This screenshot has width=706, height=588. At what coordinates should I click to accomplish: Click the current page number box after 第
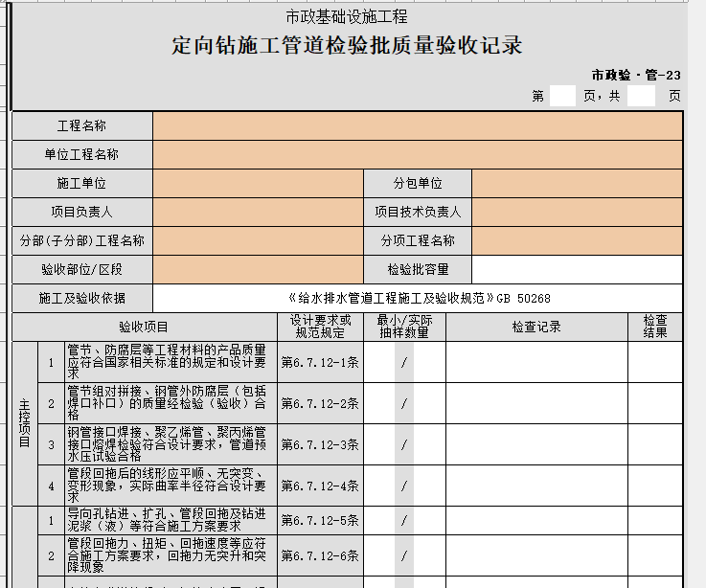tap(563, 96)
